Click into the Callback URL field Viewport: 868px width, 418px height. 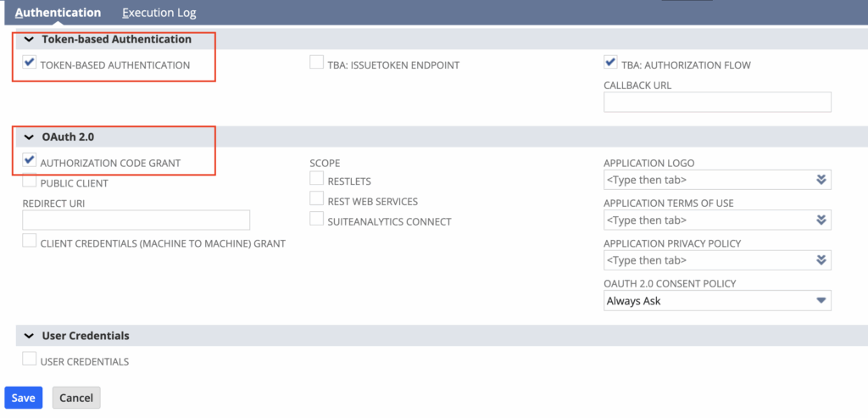pos(717,102)
